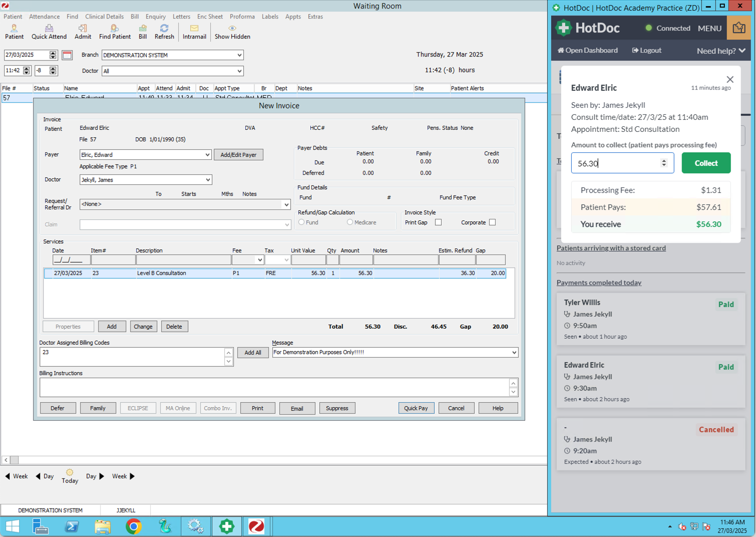
Task: Open the Clinical Details menu
Action: 104,16
